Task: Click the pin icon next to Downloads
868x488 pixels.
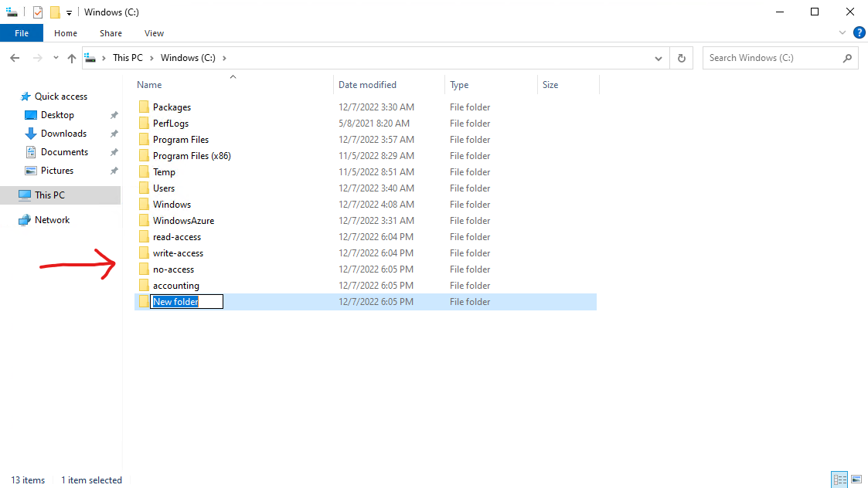Action: 114,134
